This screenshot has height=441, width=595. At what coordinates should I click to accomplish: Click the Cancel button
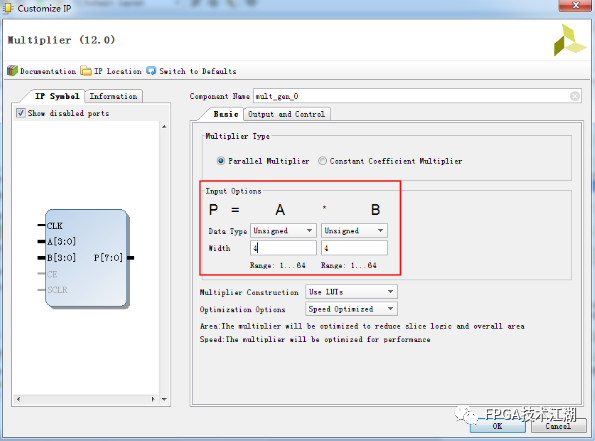558,426
